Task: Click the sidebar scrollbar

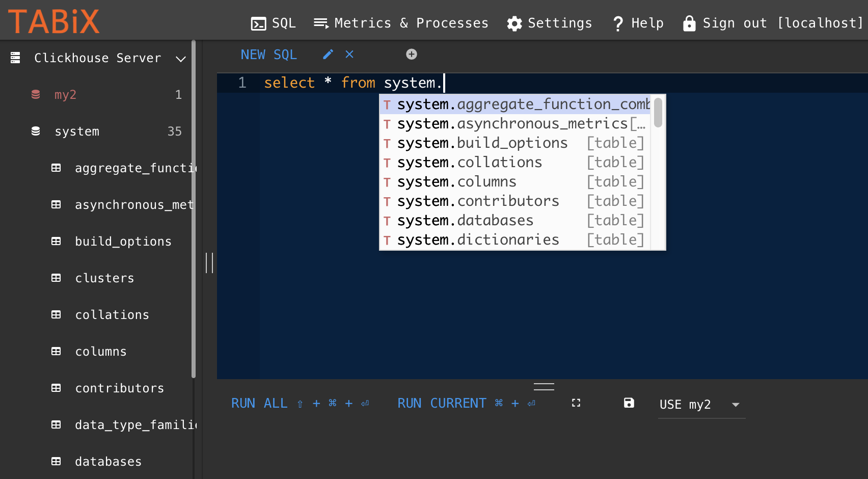Action: click(194, 209)
